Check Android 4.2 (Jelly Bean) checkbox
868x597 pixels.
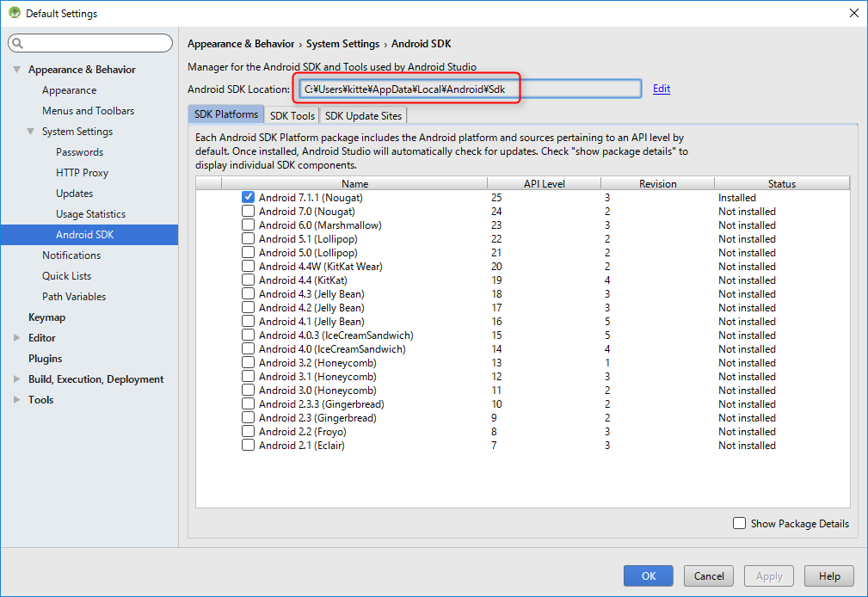pos(248,307)
